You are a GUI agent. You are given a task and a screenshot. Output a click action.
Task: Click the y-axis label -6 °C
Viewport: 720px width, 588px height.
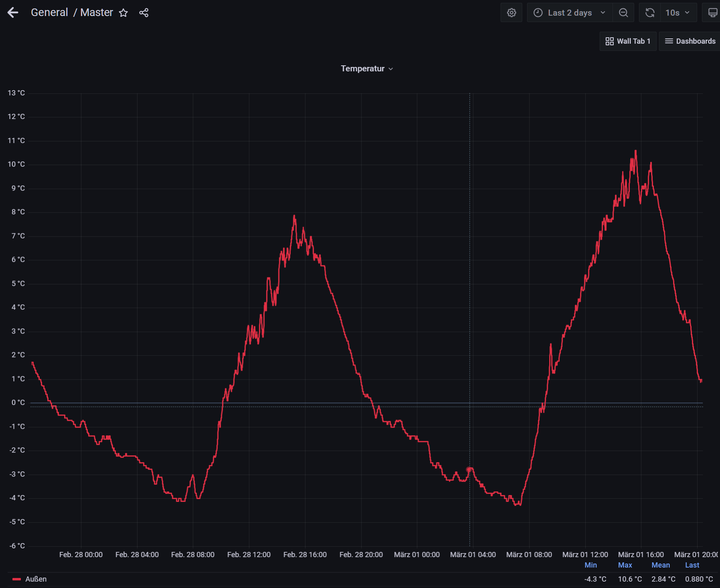[x=17, y=546]
